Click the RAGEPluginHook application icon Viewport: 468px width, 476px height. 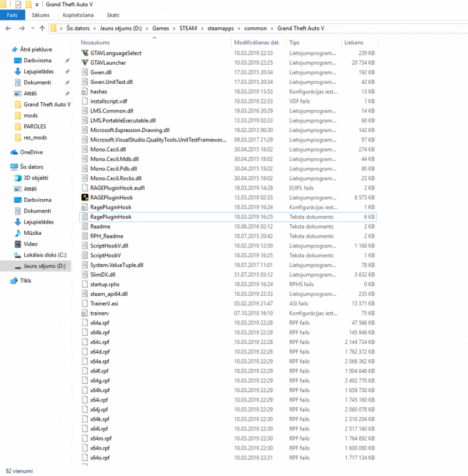coord(85,197)
